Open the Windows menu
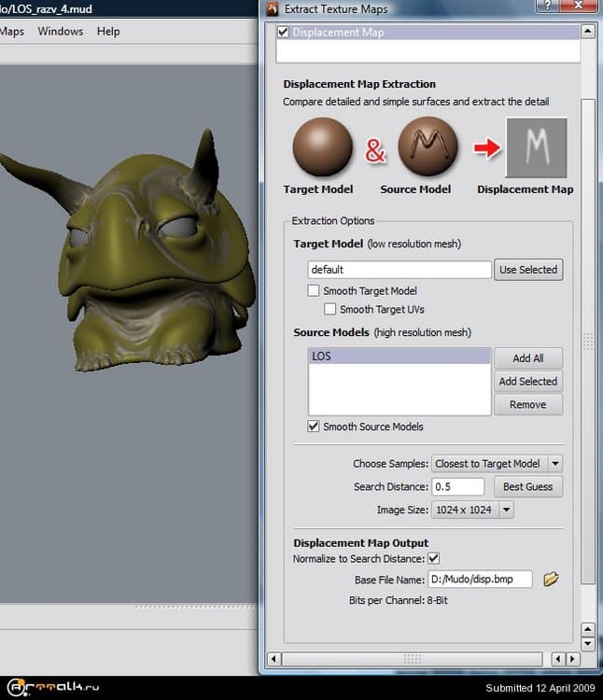Screen dimensions: 603x700 click(61, 31)
